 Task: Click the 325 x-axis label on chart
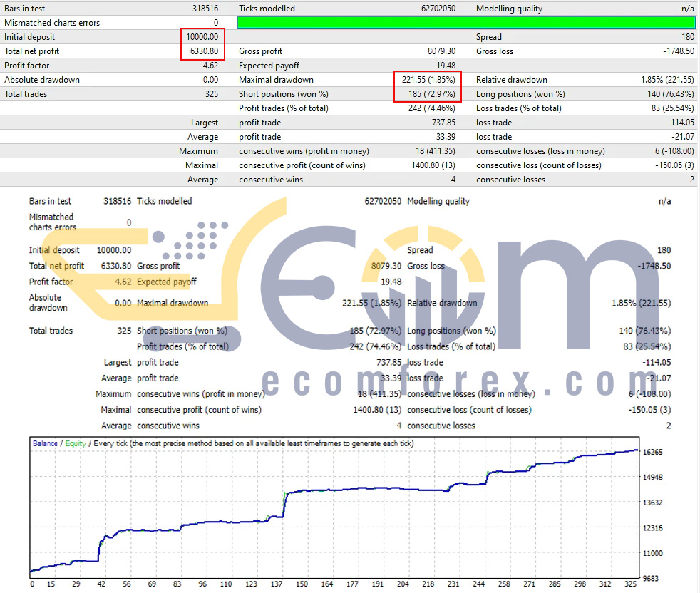tap(630, 584)
